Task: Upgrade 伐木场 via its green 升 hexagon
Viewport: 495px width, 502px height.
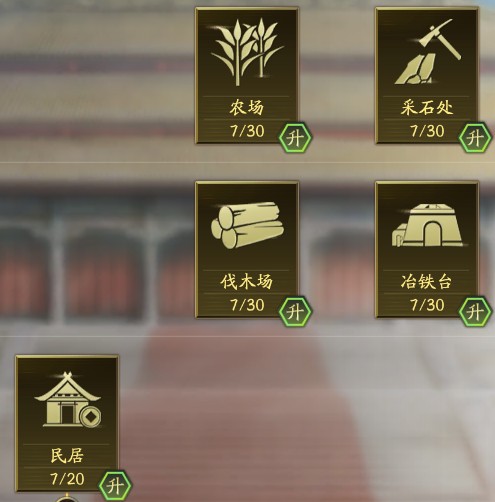Action: 295,312
